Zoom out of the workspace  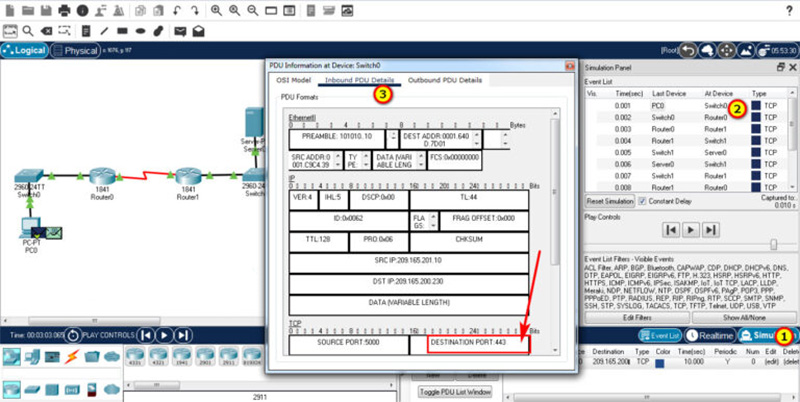tap(253, 10)
